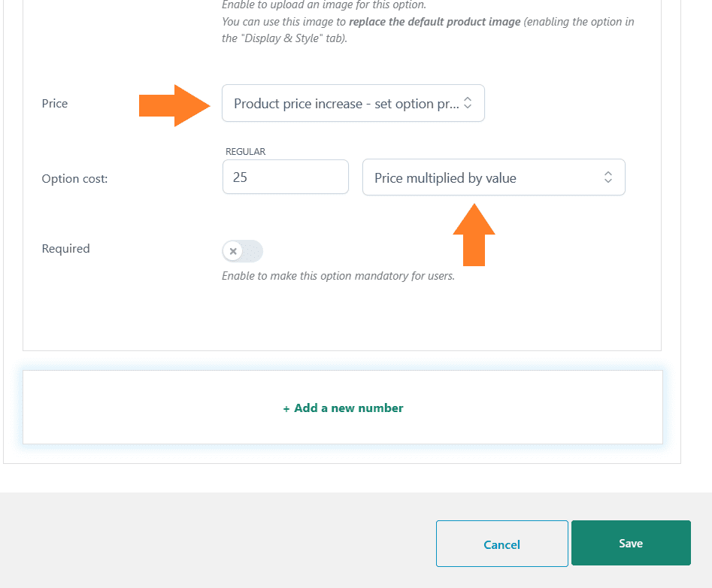Enable the Required toggle switch

(243, 251)
